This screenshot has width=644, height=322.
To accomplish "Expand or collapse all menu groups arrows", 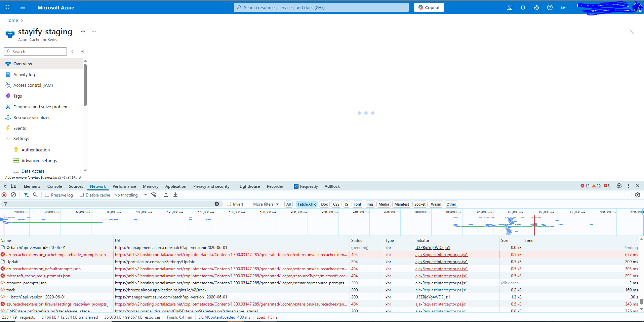I will coord(72,51).
